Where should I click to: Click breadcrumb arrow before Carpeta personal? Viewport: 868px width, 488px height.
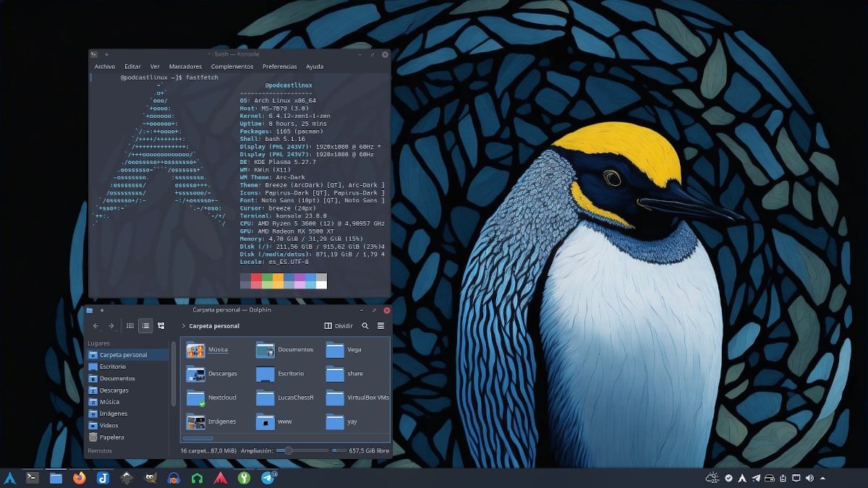point(184,326)
